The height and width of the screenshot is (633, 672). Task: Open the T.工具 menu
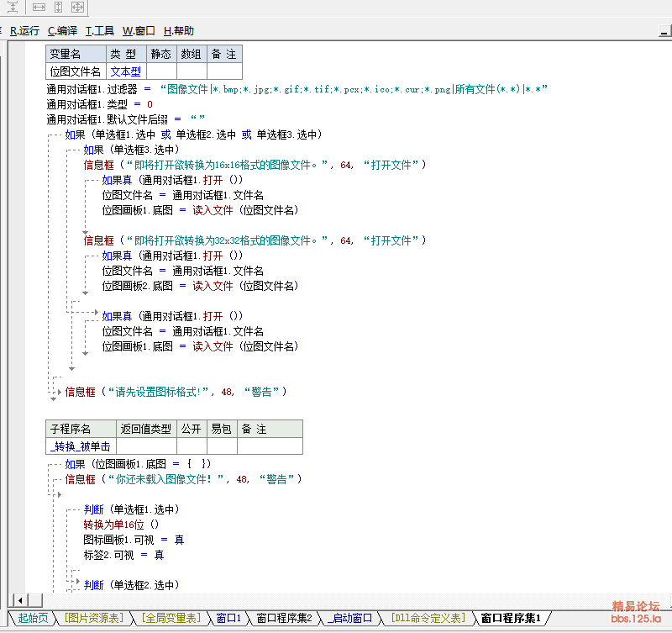click(x=100, y=31)
